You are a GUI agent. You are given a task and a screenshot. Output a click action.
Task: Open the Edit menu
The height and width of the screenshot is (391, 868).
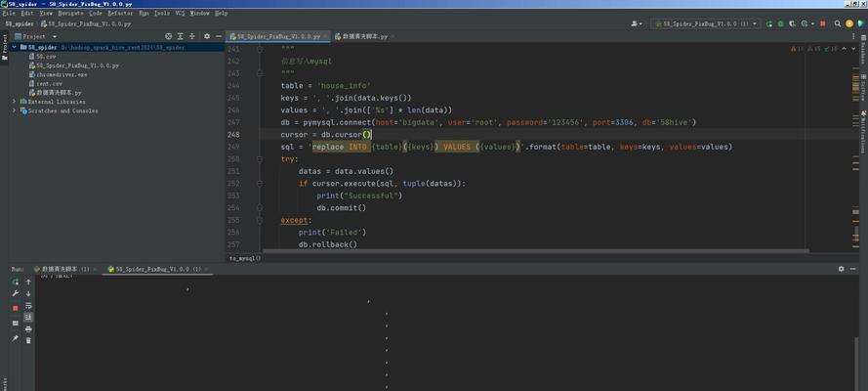point(27,13)
